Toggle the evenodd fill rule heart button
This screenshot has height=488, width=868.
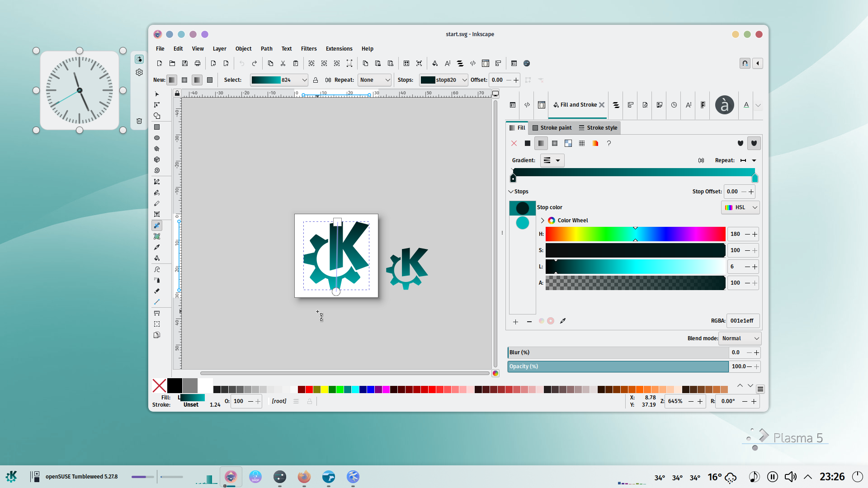pyautogui.click(x=741, y=143)
